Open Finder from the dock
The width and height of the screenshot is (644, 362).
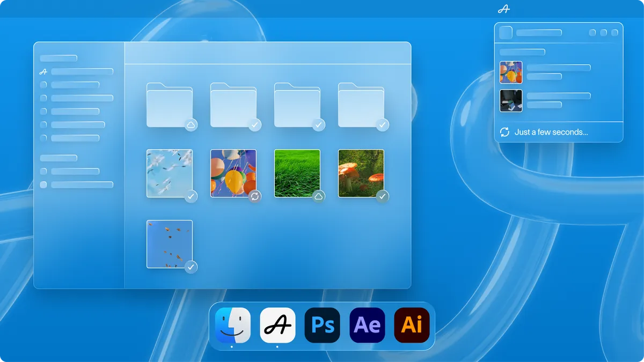[233, 325]
